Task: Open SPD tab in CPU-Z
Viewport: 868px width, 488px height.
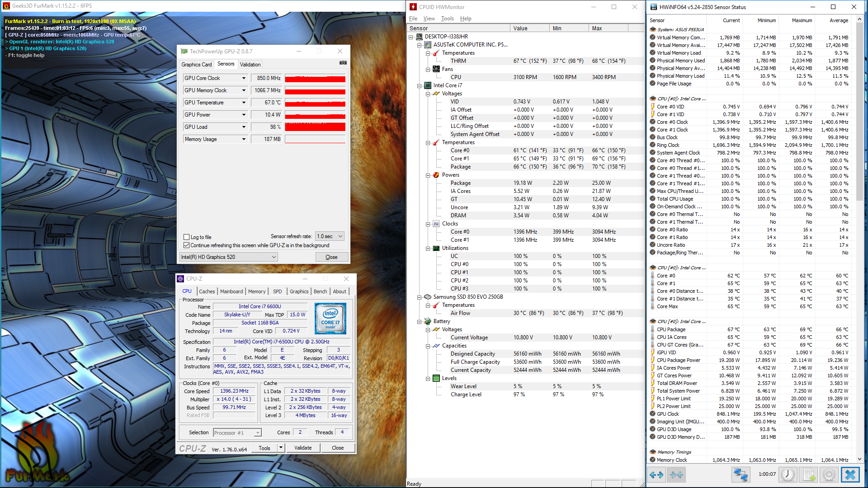Action: tap(277, 291)
